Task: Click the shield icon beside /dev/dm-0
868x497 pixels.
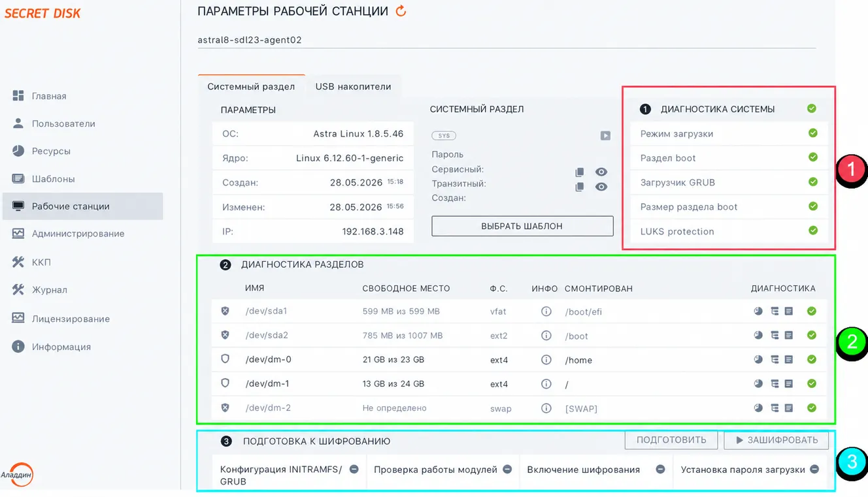Action: click(x=225, y=359)
